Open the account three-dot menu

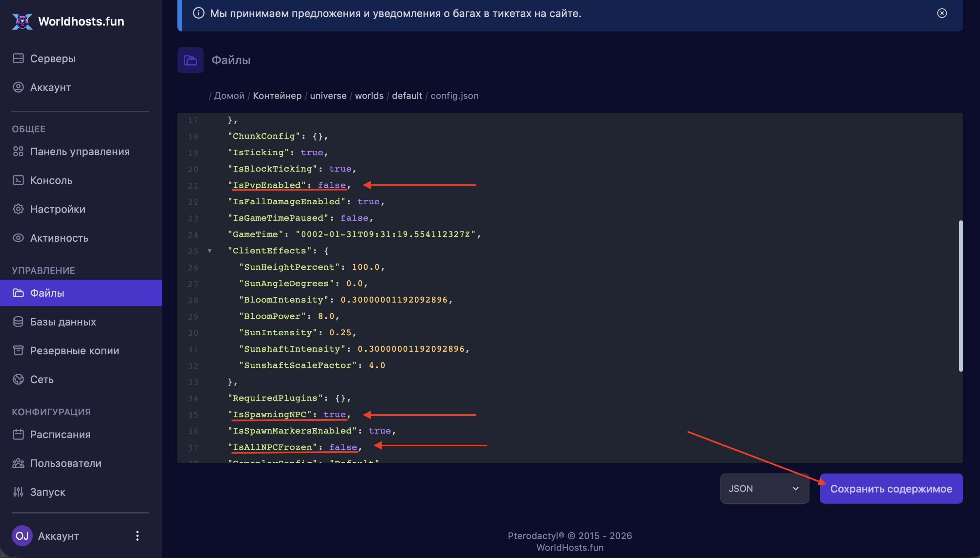coord(137,535)
